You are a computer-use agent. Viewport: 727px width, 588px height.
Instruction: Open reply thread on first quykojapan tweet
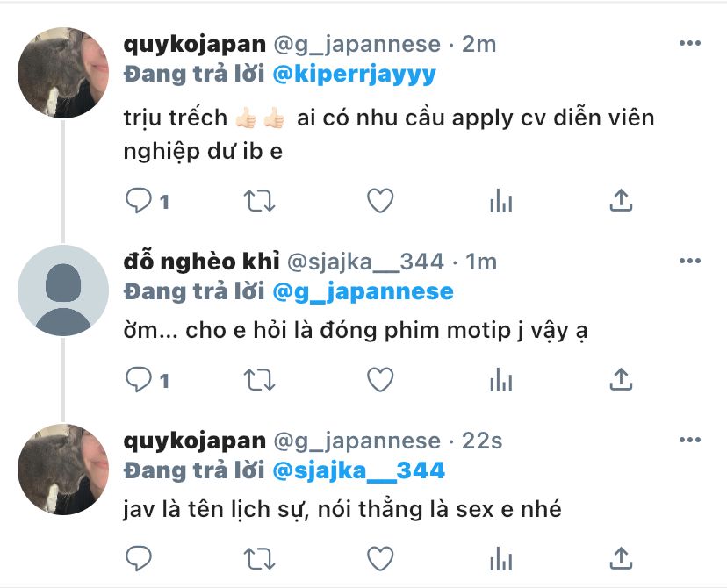point(147,201)
